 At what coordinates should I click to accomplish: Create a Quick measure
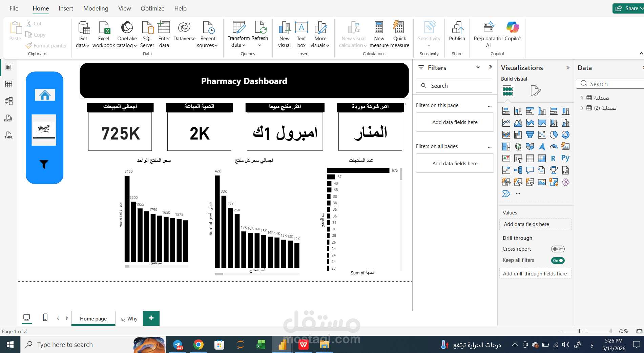pyautogui.click(x=400, y=34)
